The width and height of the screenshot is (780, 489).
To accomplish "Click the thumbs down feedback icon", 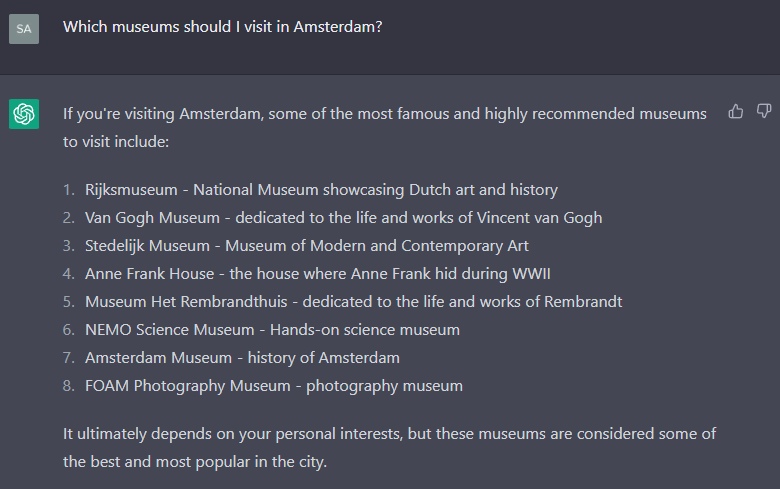I will pyautogui.click(x=764, y=111).
